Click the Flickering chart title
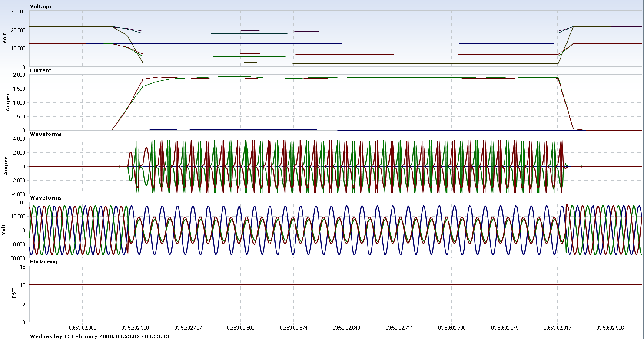644x339 pixels. point(43,262)
